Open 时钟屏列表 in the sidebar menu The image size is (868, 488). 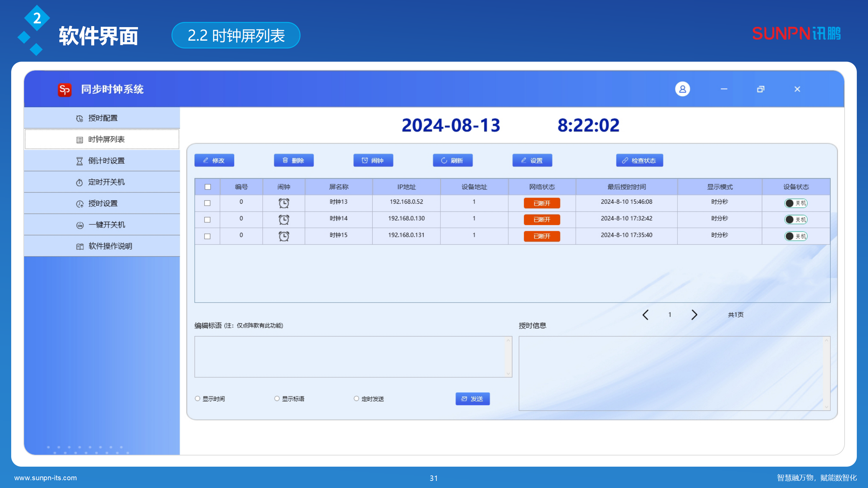tap(106, 139)
